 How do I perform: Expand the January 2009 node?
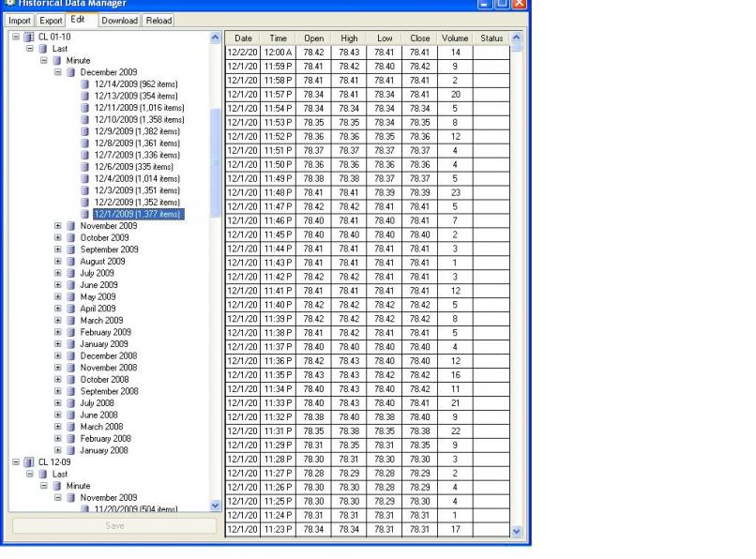pyautogui.click(x=58, y=344)
